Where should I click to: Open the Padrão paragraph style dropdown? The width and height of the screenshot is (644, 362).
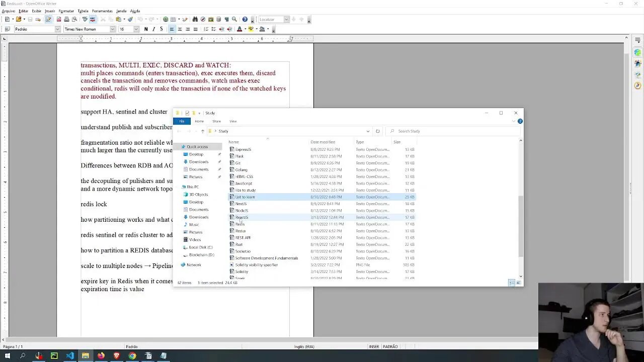(57, 29)
